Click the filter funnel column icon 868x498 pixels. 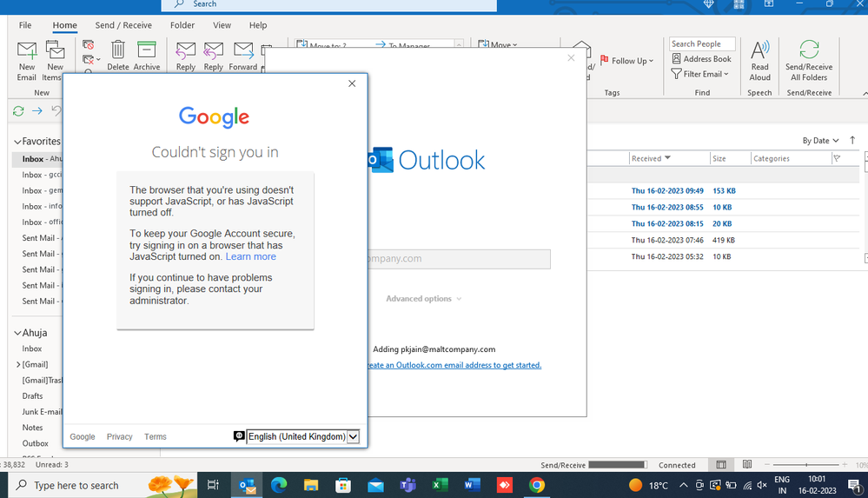tap(837, 158)
